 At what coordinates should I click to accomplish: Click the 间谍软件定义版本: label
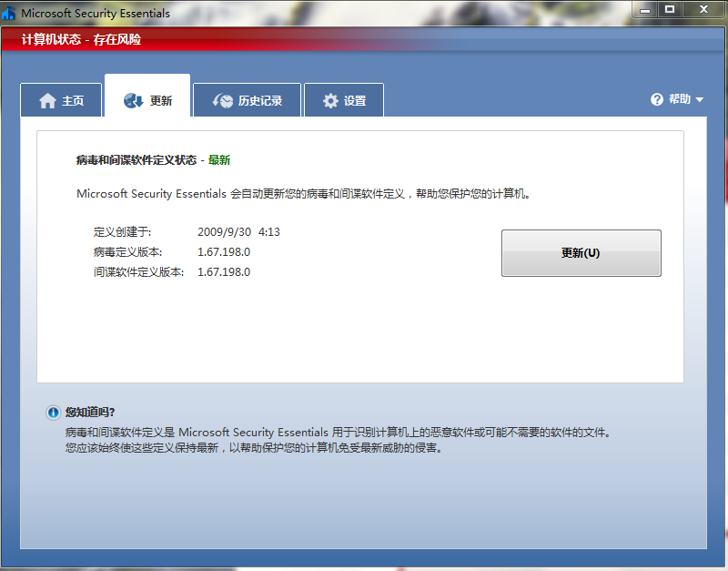click(139, 271)
